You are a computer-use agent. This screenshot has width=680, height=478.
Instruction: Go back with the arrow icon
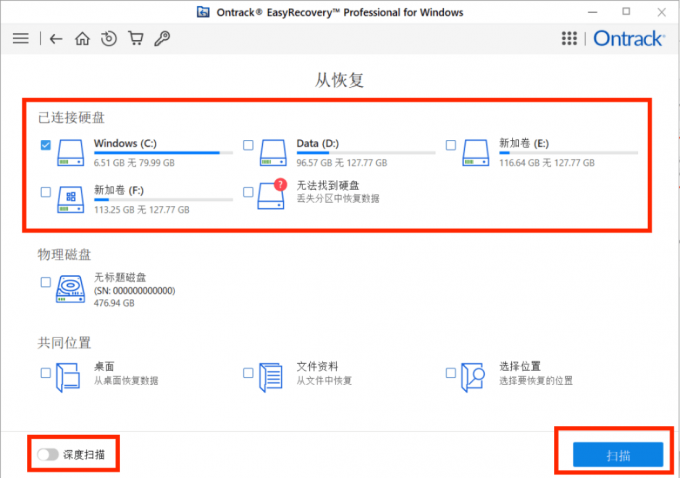point(56,39)
